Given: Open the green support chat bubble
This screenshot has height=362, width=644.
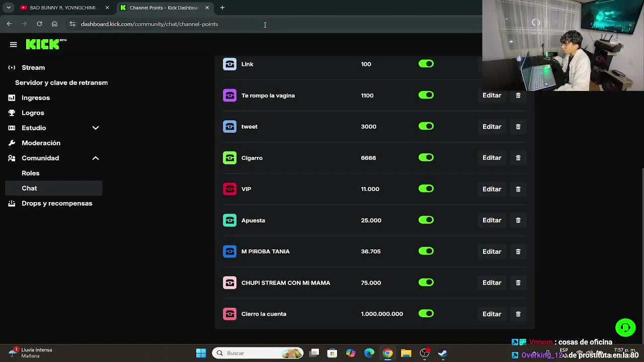Looking at the screenshot, I should (625, 328).
